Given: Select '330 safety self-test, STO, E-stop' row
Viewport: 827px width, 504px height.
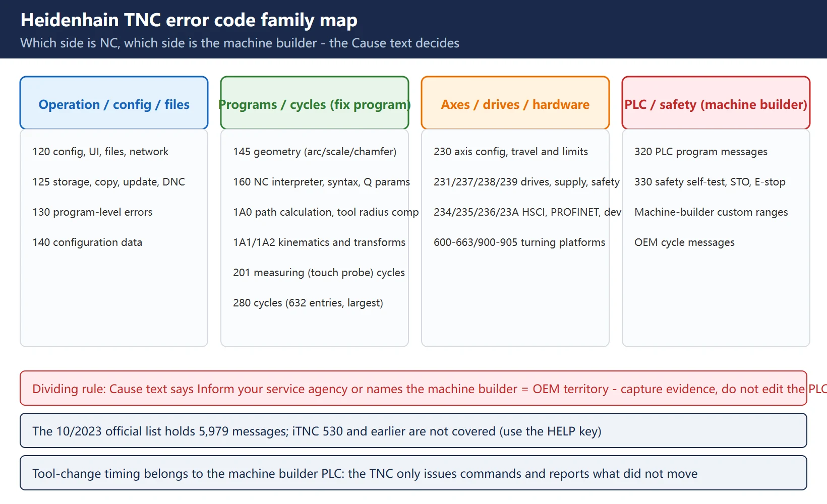Looking at the screenshot, I should pos(710,182).
